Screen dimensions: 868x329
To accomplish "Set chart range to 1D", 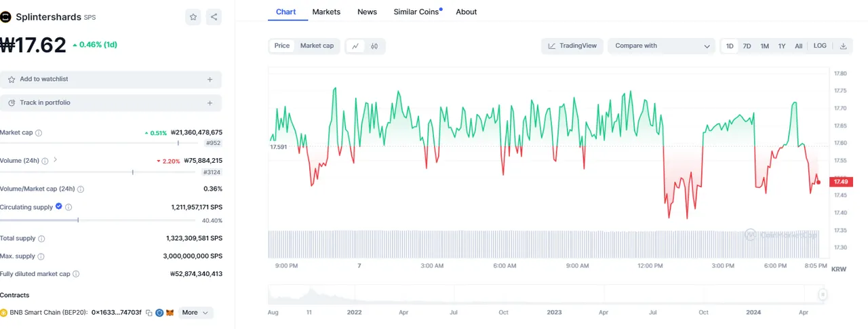I will tap(730, 46).
